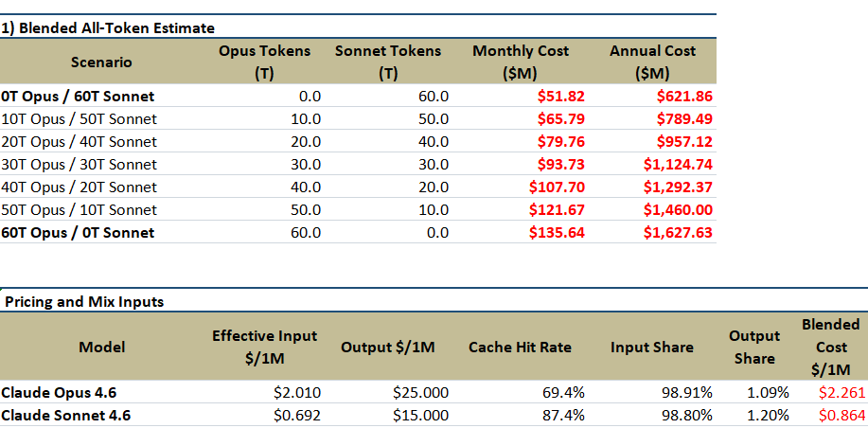
Task: Click the $93.73 monthly cost cell
Action: [x=560, y=164]
